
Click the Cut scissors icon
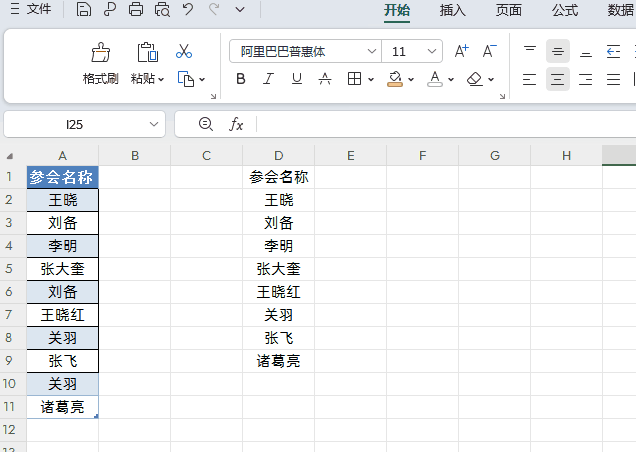pyautogui.click(x=184, y=51)
